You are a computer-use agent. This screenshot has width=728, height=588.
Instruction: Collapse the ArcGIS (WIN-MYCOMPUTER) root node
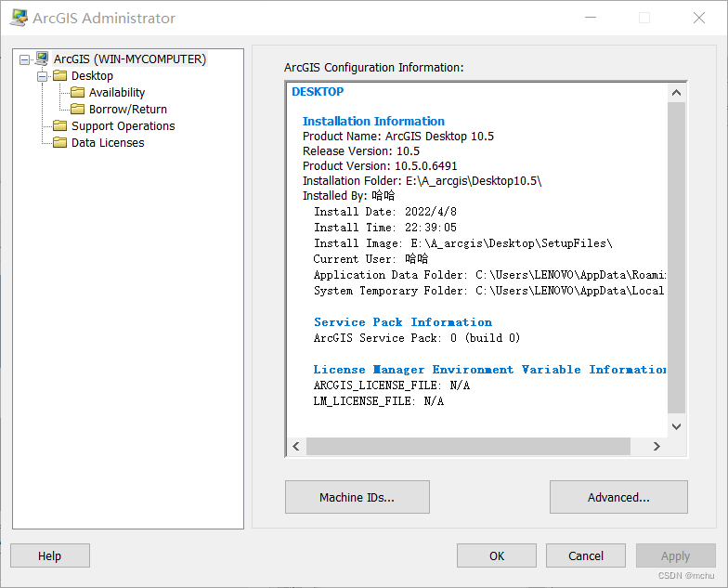click(x=24, y=59)
